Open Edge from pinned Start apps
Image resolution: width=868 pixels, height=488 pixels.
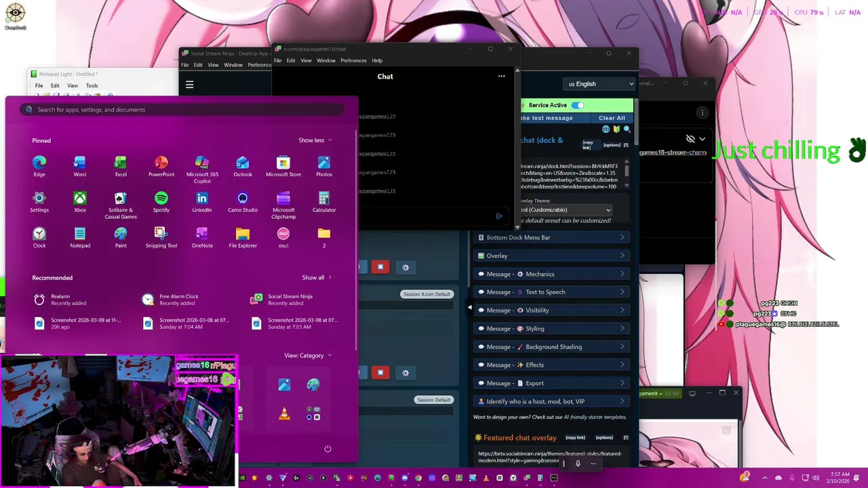coord(39,166)
